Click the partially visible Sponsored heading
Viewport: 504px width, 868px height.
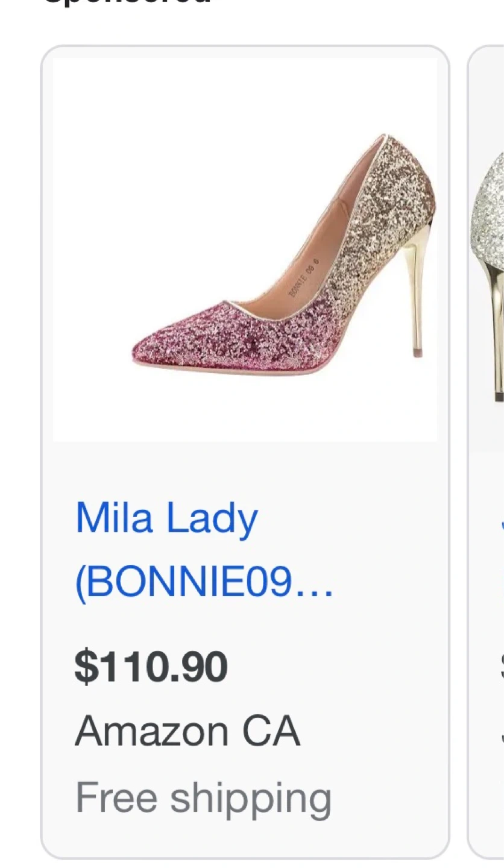click(127, 2)
